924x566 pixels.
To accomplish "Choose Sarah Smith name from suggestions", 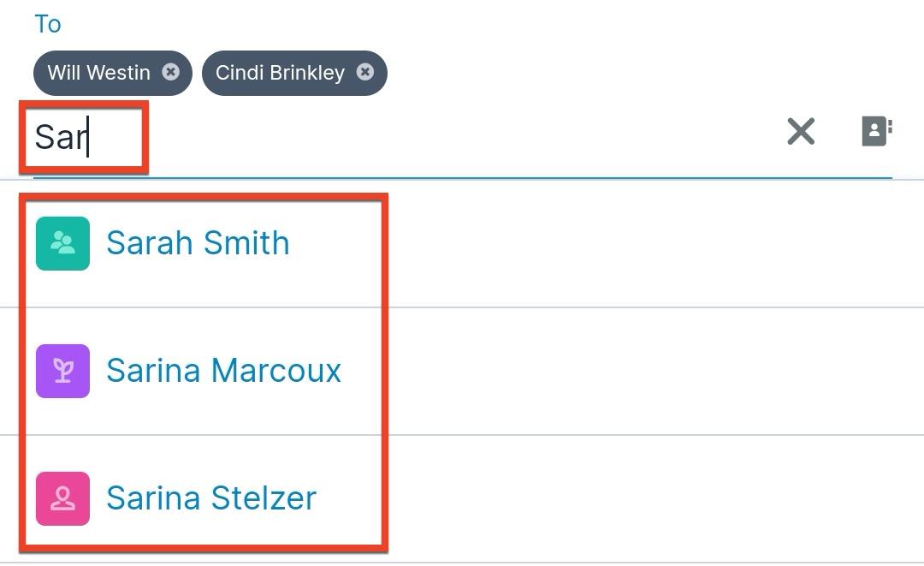I will click(x=198, y=243).
